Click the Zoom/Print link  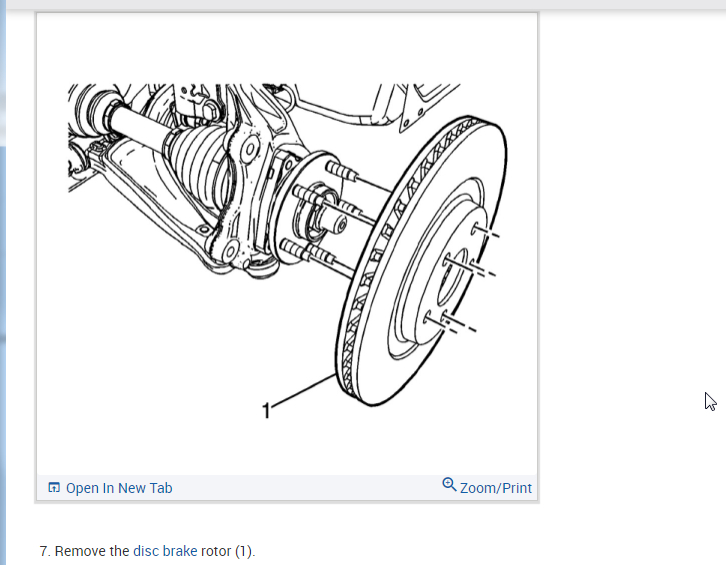pyautogui.click(x=495, y=488)
